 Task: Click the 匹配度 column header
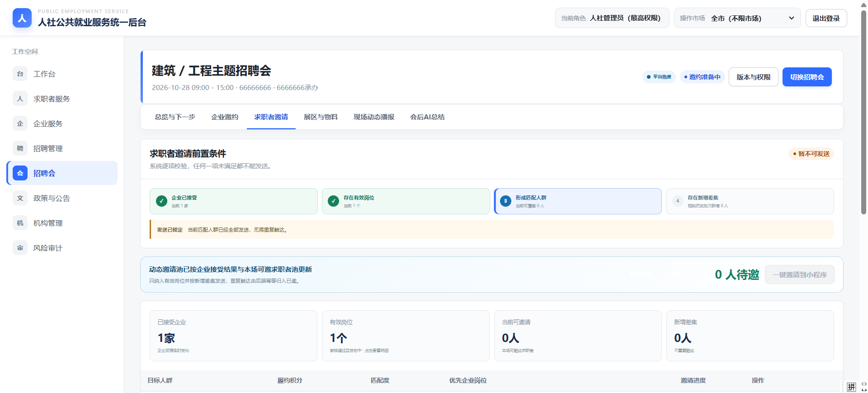(x=380, y=381)
